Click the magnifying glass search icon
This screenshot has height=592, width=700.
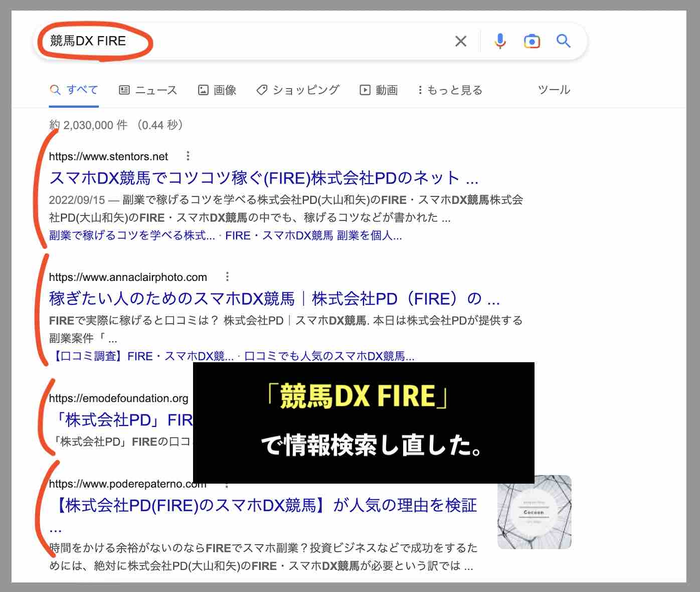564,41
